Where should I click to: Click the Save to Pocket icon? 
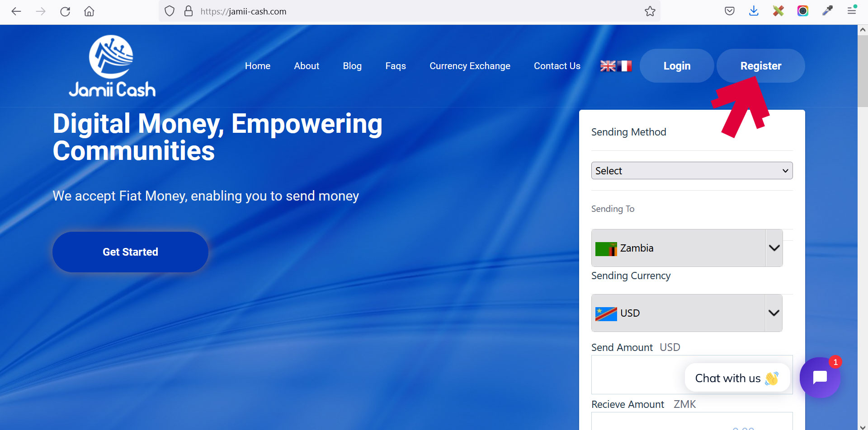729,11
